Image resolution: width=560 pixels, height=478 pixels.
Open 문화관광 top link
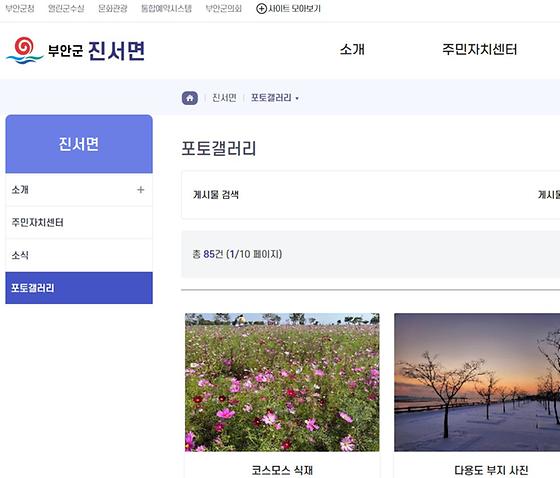click(x=113, y=9)
